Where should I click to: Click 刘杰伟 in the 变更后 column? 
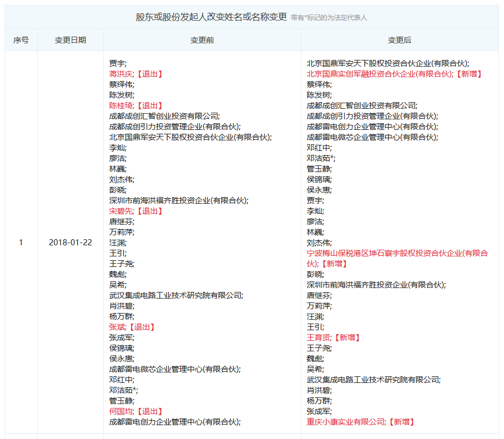pos(319,243)
